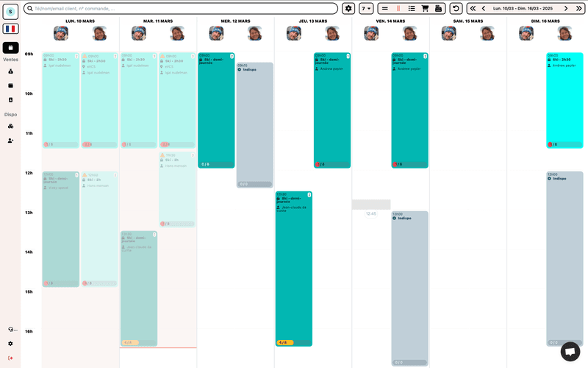
Task: Open the third Ventes icon in the sidebar
Action: coord(10,100)
